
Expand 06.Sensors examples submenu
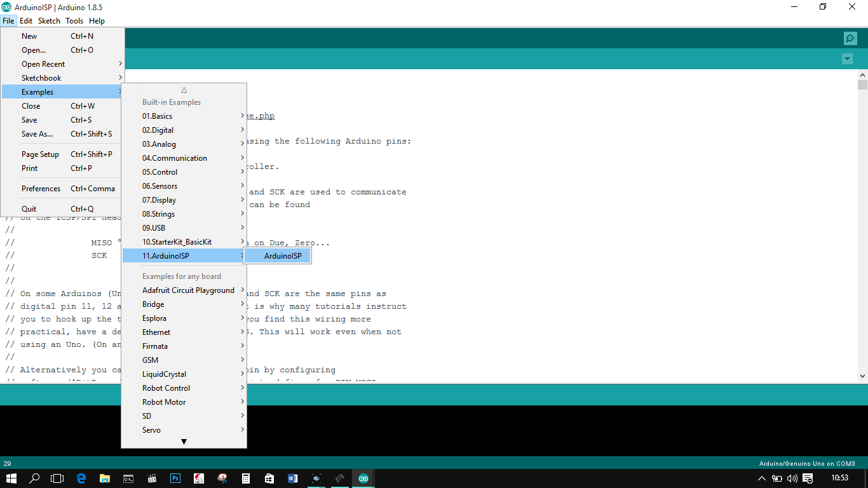184,186
